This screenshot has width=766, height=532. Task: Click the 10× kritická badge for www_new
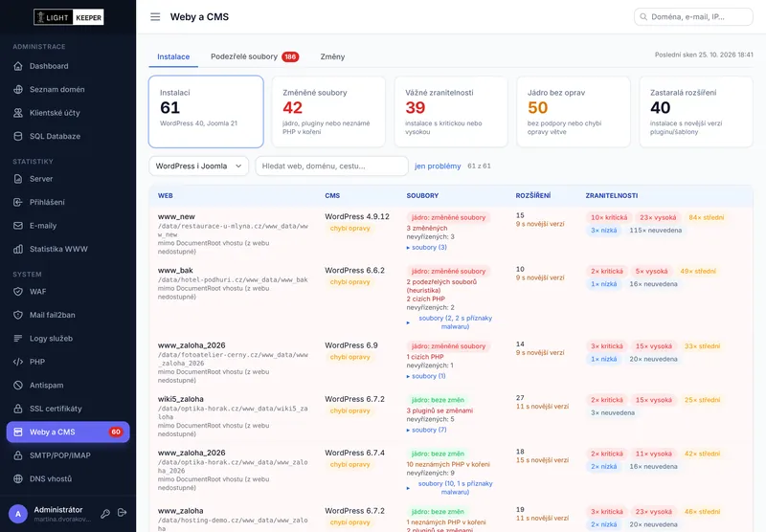point(609,218)
